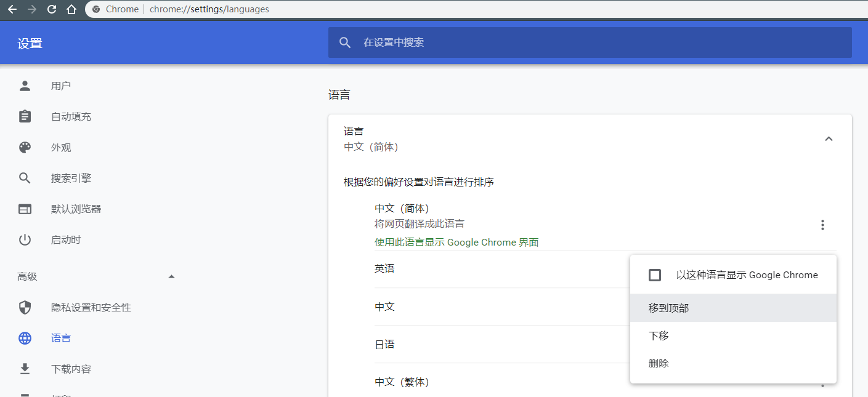Click the search field 在设置中搜索
This screenshot has height=397, width=868.
pos(588,42)
